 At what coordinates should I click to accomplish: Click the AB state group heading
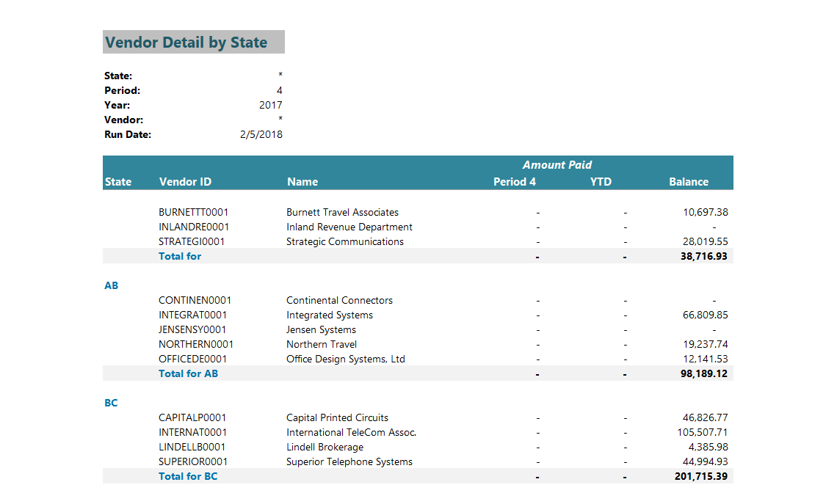click(111, 286)
